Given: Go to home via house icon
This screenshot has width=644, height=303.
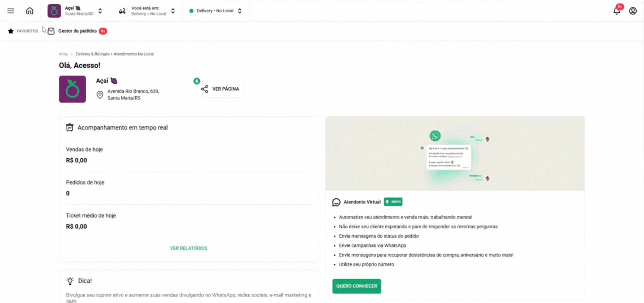Looking at the screenshot, I should 30,11.
